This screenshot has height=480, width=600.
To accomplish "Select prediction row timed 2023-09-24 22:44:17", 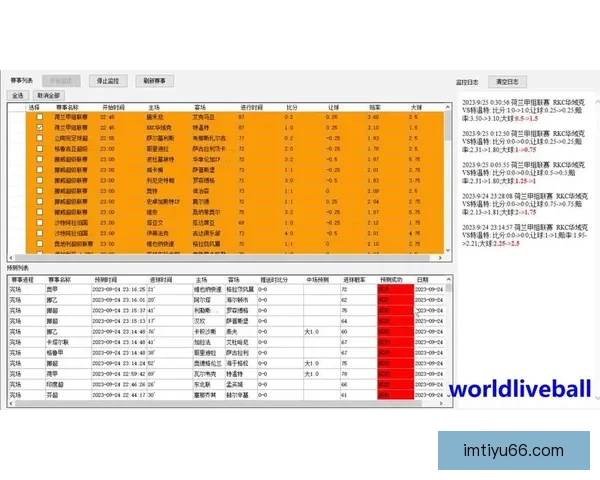I will click(x=226, y=395).
